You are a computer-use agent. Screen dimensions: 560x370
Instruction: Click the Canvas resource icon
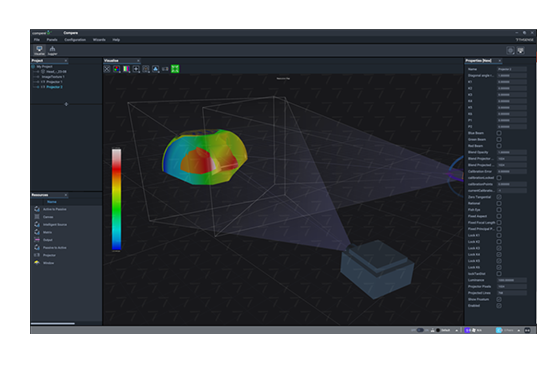click(37, 217)
